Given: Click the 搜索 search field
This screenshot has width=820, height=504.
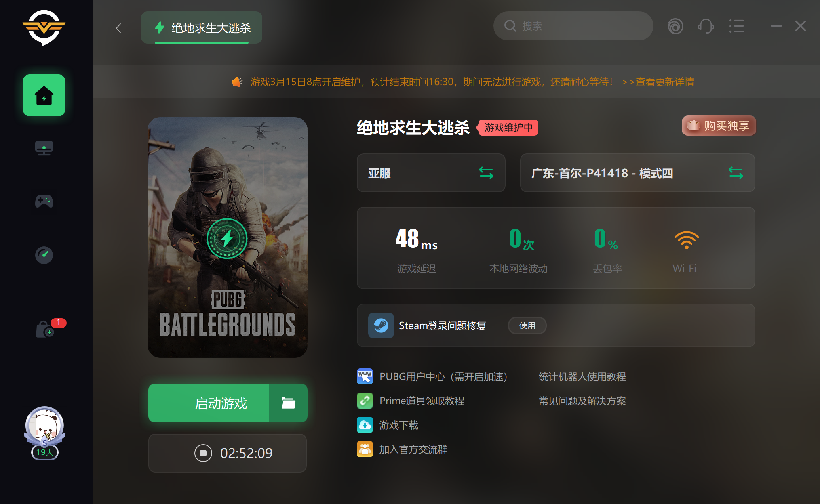Looking at the screenshot, I should (573, 26).
